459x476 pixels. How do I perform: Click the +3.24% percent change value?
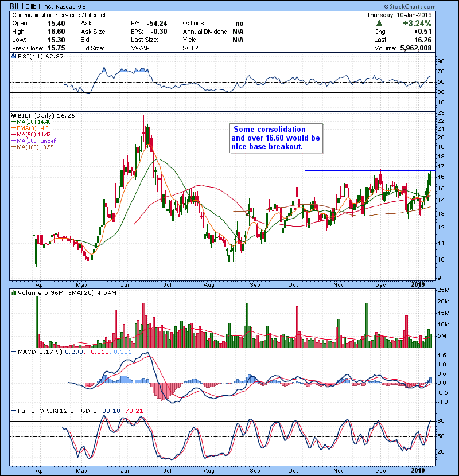417,24
